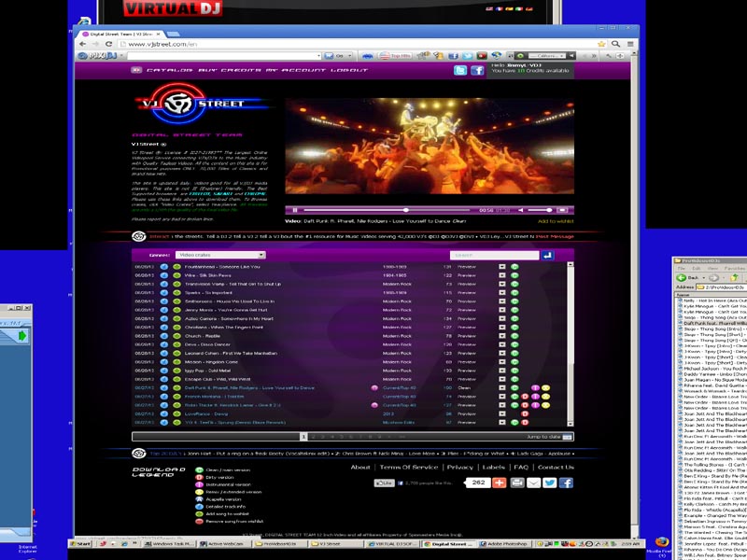This screenshot has width=747, height=560.
Task: Click the Twitter share icon in footer
Action: pos(550,483)
